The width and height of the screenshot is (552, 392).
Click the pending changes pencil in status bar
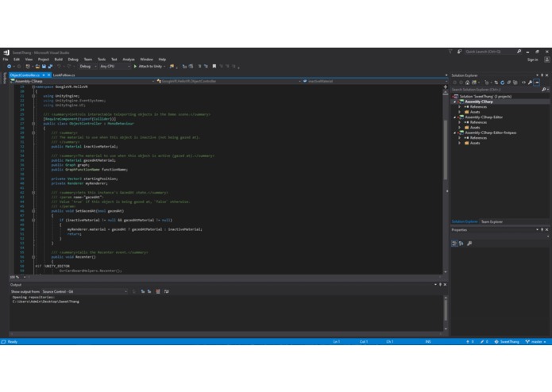(x=484, y=342)
